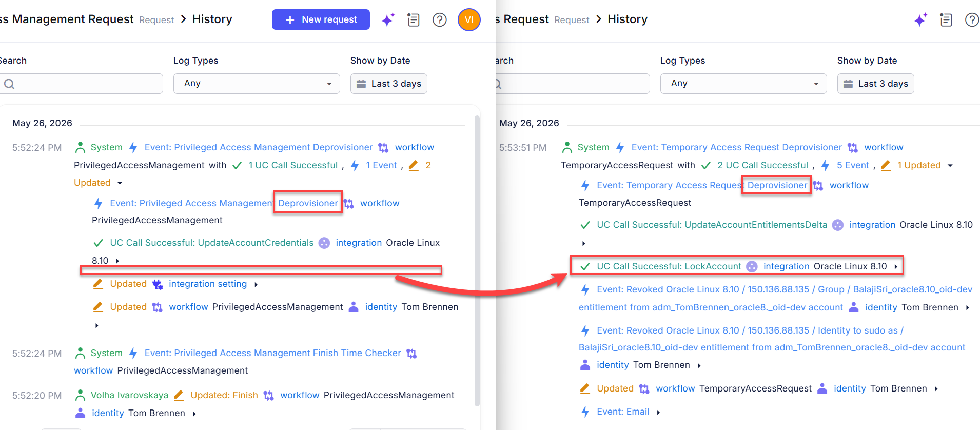Click integration setting gear-puzzle icon

pyautogui.click(x=158, y=284)
